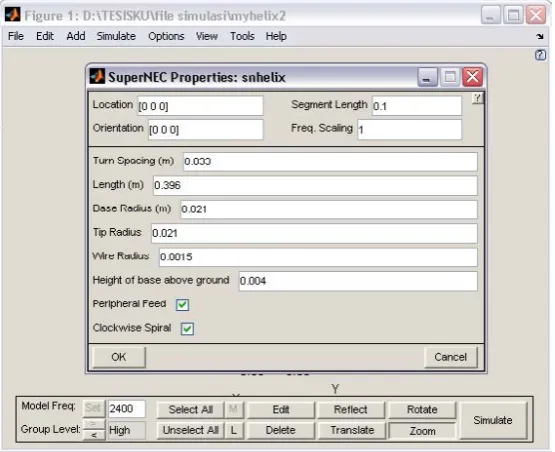The image size is (555, 452).
Task: Open the Add menu
Action: point(76,36)
